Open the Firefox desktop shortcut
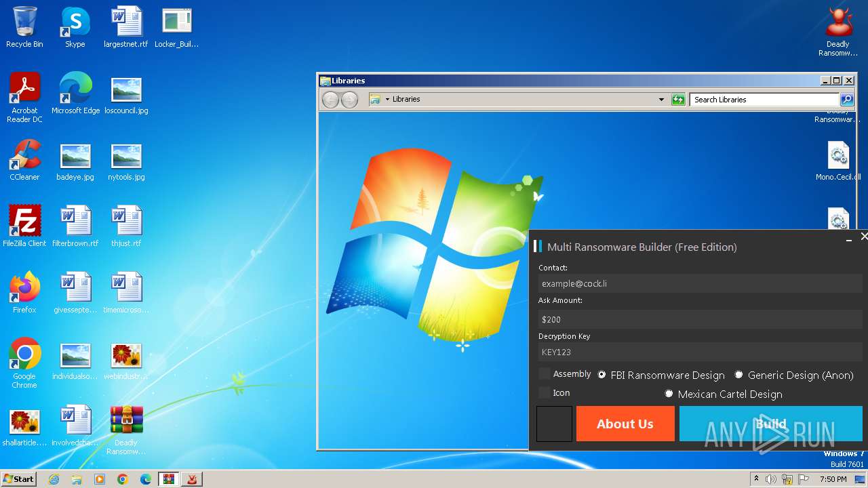This screenshot has height=488, width=868. (x=24, y=293)
